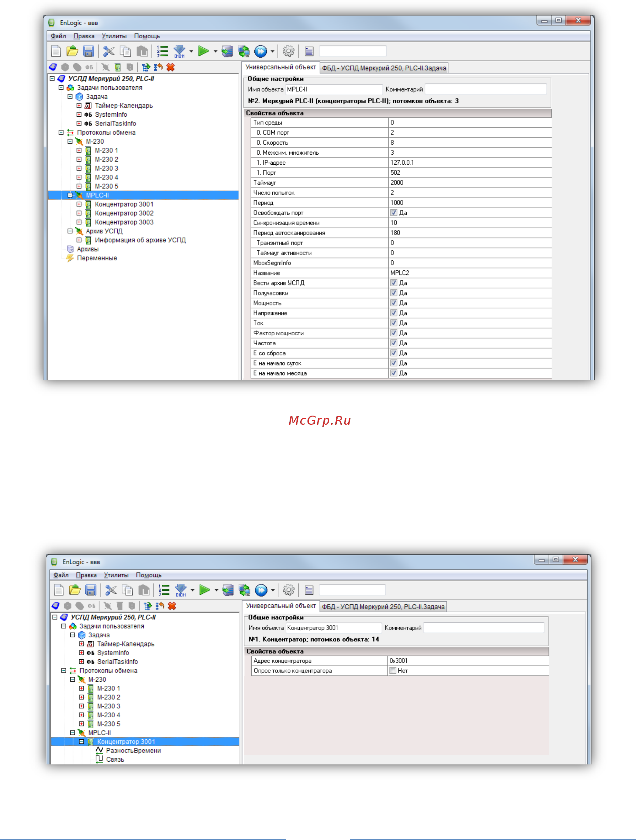Viewport: 636px width, 840px height.
Task: Click Адрес концентратора value 0x3001
Action: [468, 661]
